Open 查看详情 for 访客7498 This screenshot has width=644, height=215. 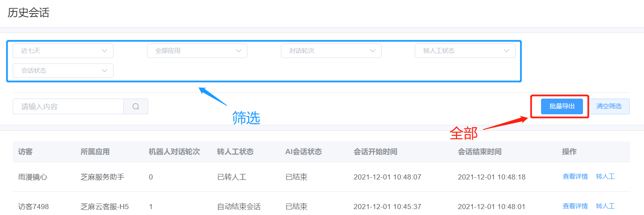(575, 206)
